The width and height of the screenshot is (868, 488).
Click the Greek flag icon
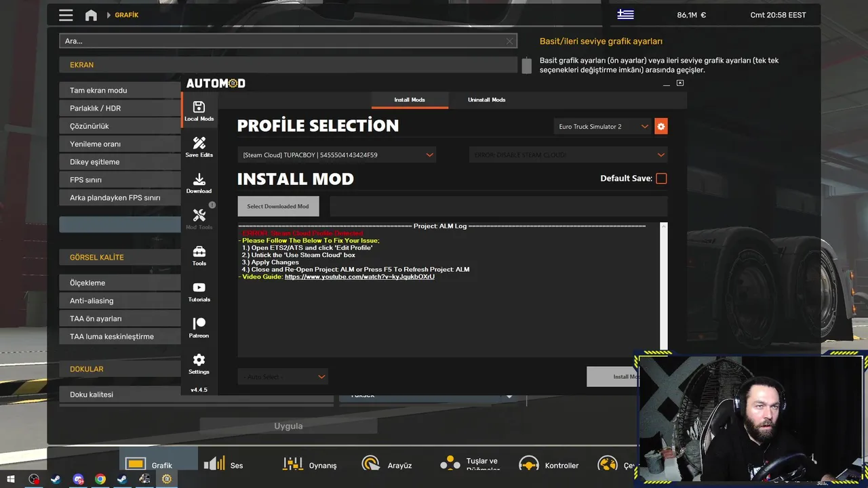pos(625,14)
